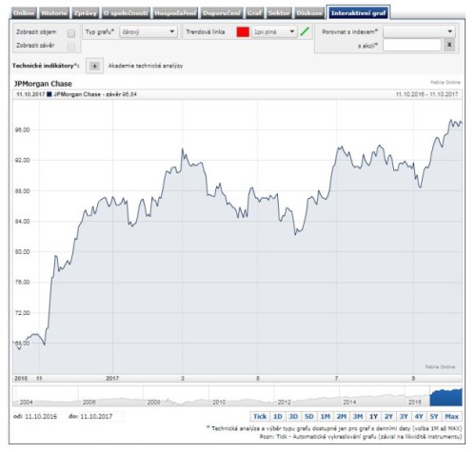Select the Max range button
The height and width of the screenshot is (452, 476).
pyautogui.click(x=452, y=417)
